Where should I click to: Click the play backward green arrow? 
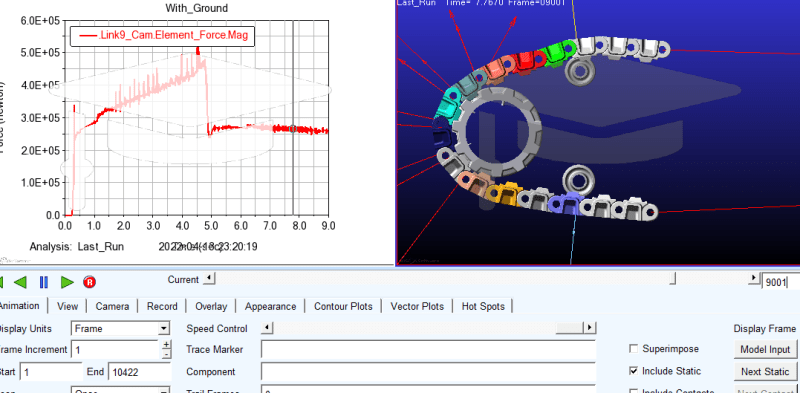pos(20,282)
